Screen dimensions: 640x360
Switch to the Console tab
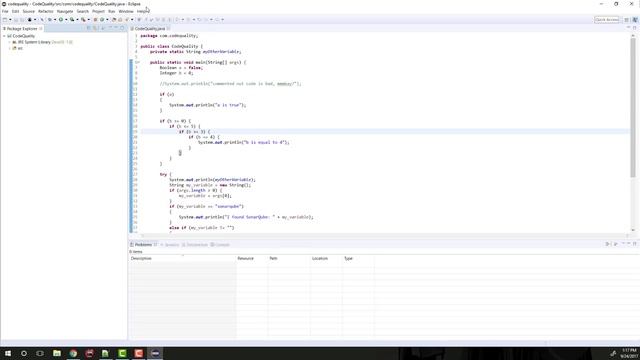coord(220,244)
